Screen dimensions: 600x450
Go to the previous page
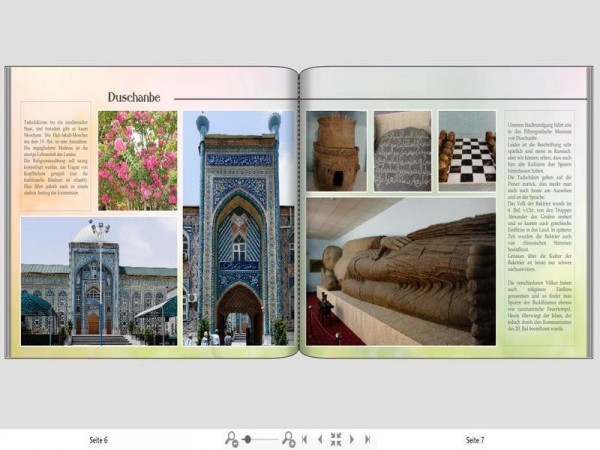320,439
